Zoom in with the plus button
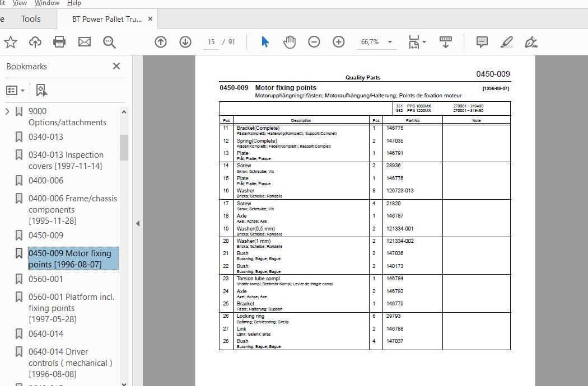Viewport: 588px width, 386px height. pos(339,42)
